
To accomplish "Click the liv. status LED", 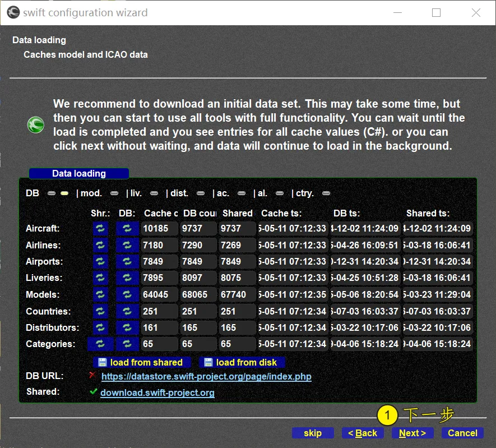I will click(154, 193).
